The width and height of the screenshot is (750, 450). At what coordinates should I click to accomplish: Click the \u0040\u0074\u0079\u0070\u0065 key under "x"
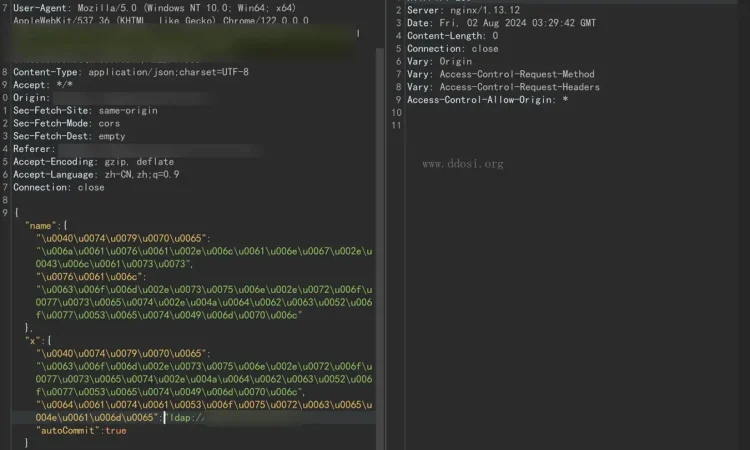123,353
